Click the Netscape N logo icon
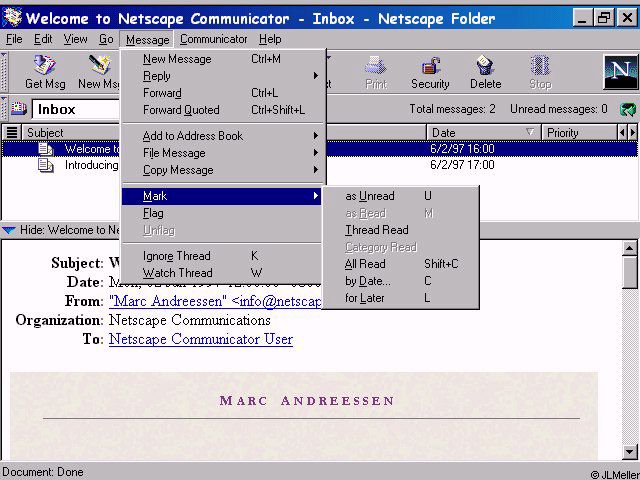Screen dimensions: 640x480 click(620, 72)
